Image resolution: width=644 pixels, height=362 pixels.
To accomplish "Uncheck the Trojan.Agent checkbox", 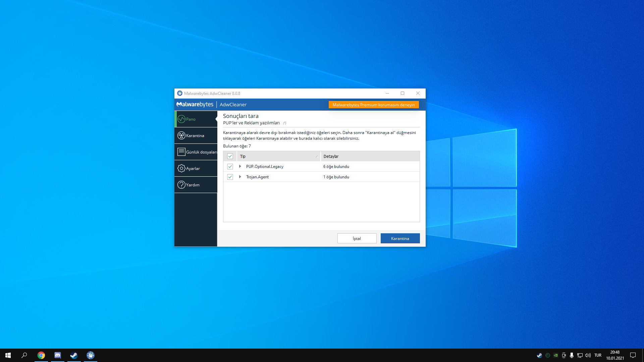I will click(230, 177).
